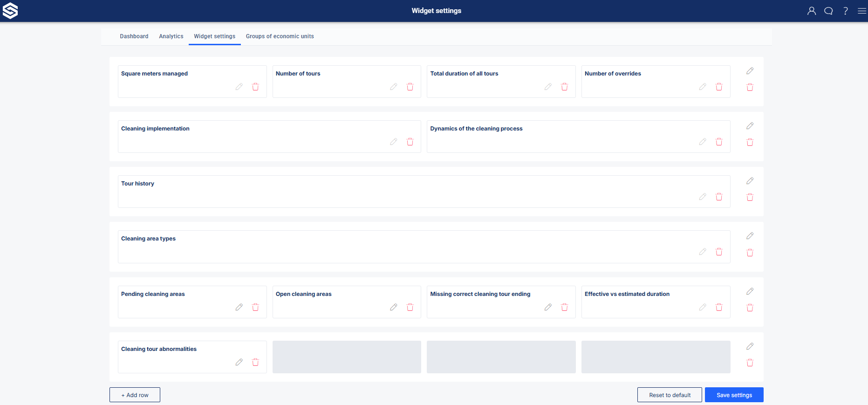Select the Widget settings tab
Viewport: 868px width, 405px height.
215,36
